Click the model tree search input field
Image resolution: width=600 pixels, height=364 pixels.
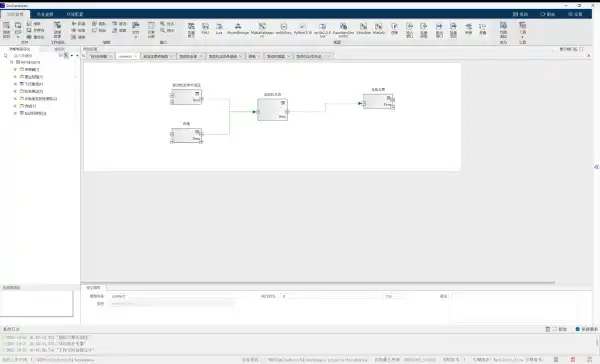point(35,56)
